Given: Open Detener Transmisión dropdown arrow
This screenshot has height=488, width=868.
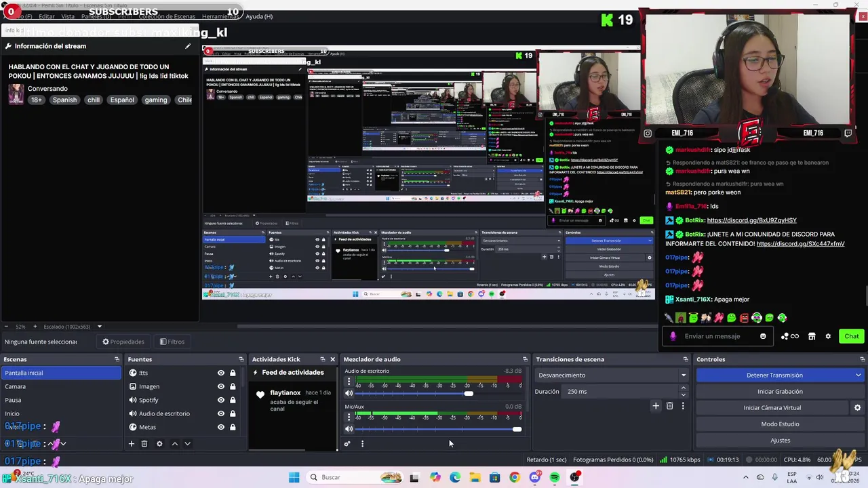Looking at the screenshot, I should click(858, 375).
